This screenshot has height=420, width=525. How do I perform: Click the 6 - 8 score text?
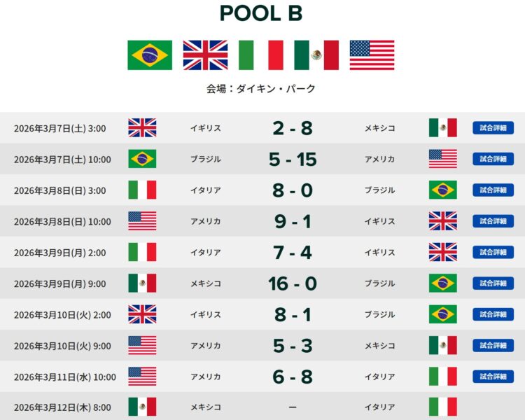pos(293,377)
